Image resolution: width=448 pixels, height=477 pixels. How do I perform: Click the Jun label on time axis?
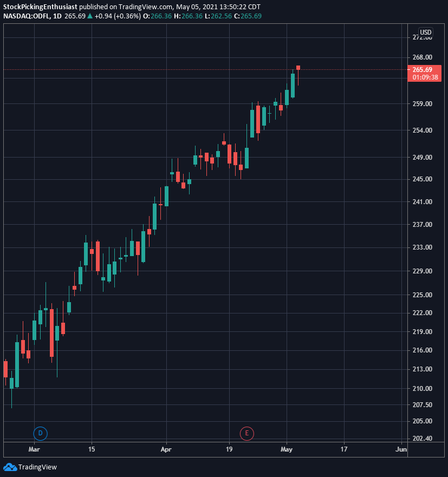(401, 449)
